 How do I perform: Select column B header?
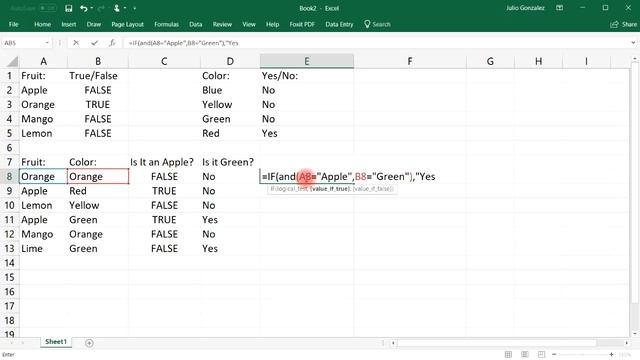click(98, 61)
